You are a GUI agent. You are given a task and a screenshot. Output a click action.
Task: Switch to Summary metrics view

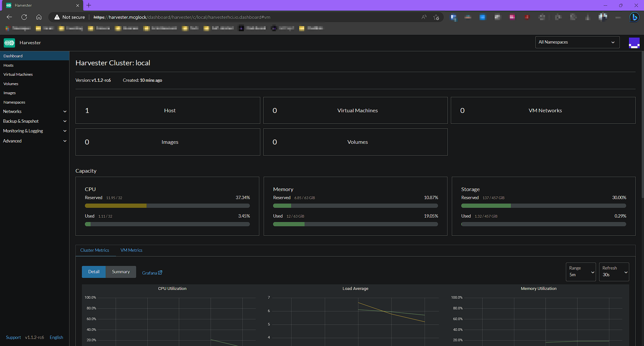coord(121,272)
